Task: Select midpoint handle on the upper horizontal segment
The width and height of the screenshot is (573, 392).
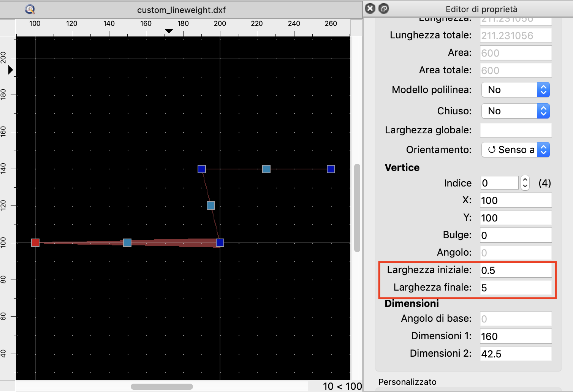Action: (266, 169)
